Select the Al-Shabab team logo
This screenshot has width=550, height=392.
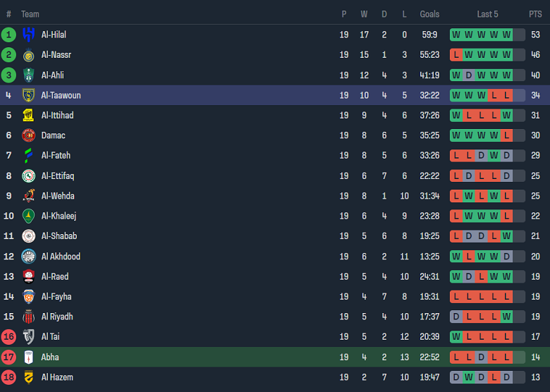28,236
